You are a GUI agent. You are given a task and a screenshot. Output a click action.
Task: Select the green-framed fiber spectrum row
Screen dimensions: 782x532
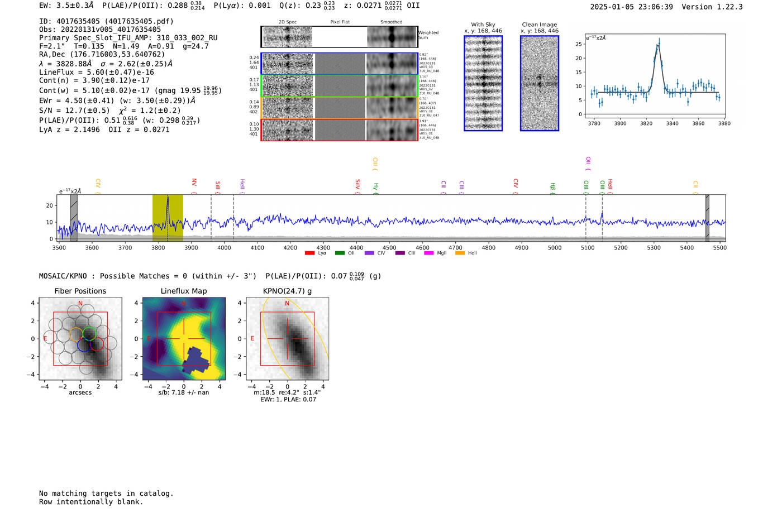[x=339, y=86]
